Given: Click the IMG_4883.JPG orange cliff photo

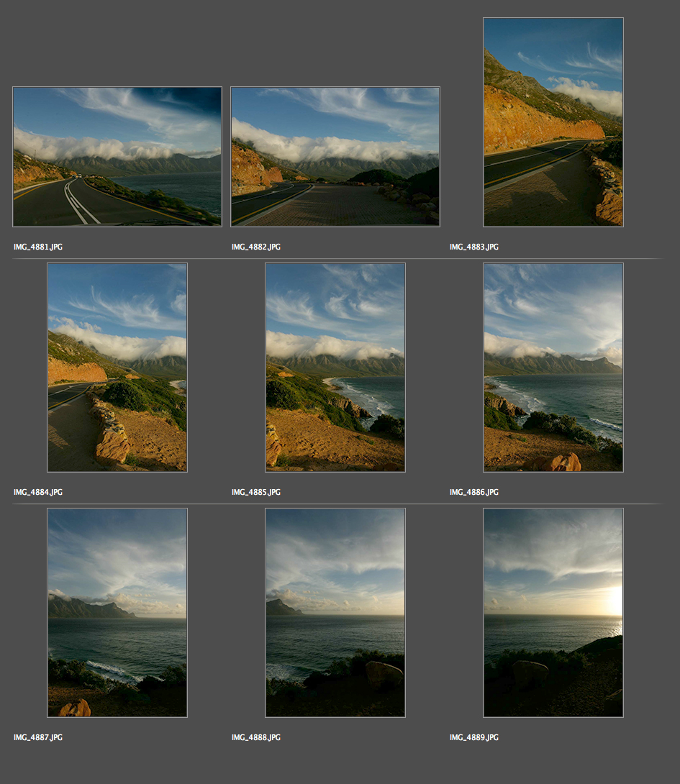Looking at the screenshot, I should 553,122.
